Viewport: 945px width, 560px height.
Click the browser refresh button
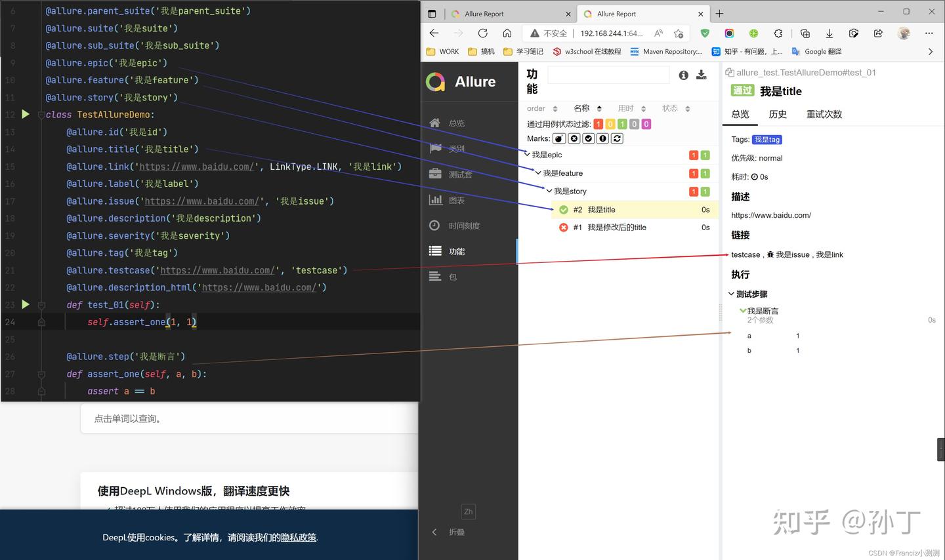[482, 33]
